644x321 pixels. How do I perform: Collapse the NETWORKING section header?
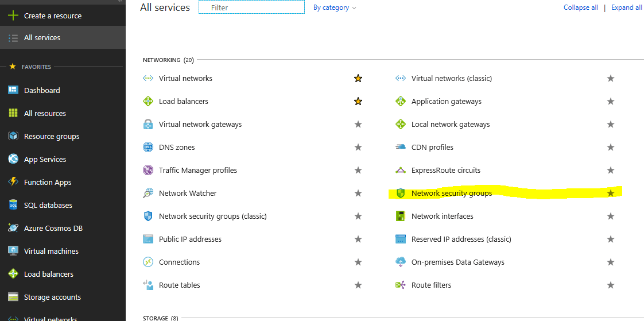[168, 60]
